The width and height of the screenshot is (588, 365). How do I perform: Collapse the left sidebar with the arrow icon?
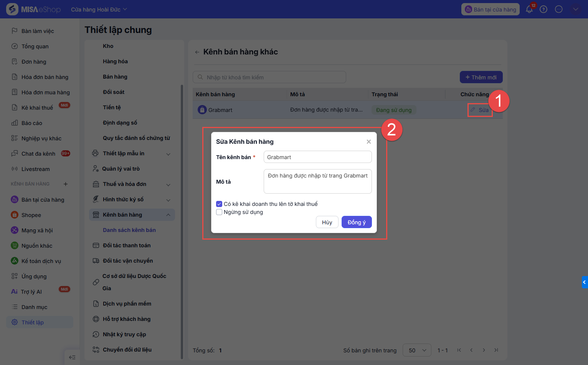(x=72, y=357)
